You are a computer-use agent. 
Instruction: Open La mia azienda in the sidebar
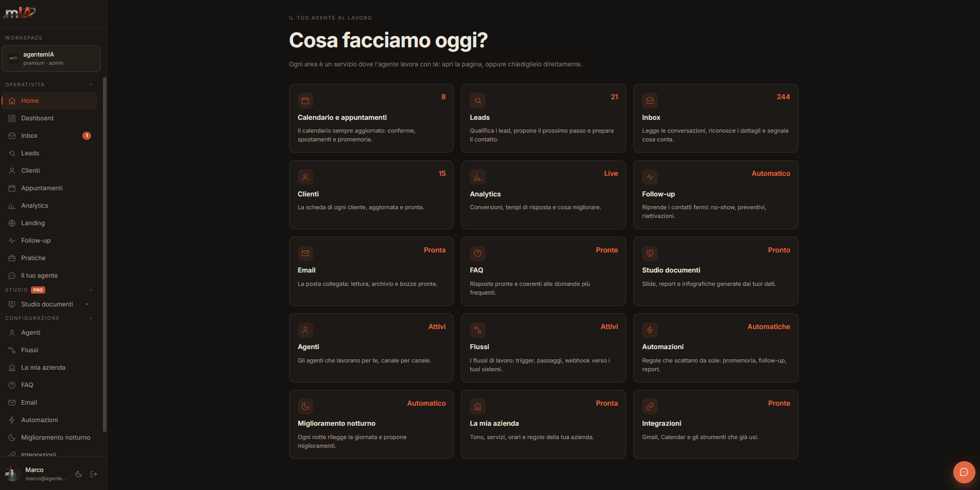click(49, 368)
